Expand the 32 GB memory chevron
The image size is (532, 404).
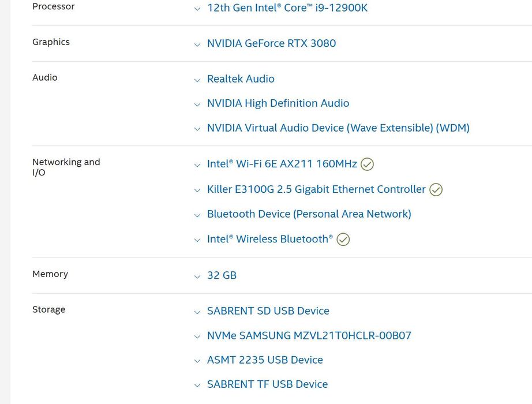(x=197, y=277)
